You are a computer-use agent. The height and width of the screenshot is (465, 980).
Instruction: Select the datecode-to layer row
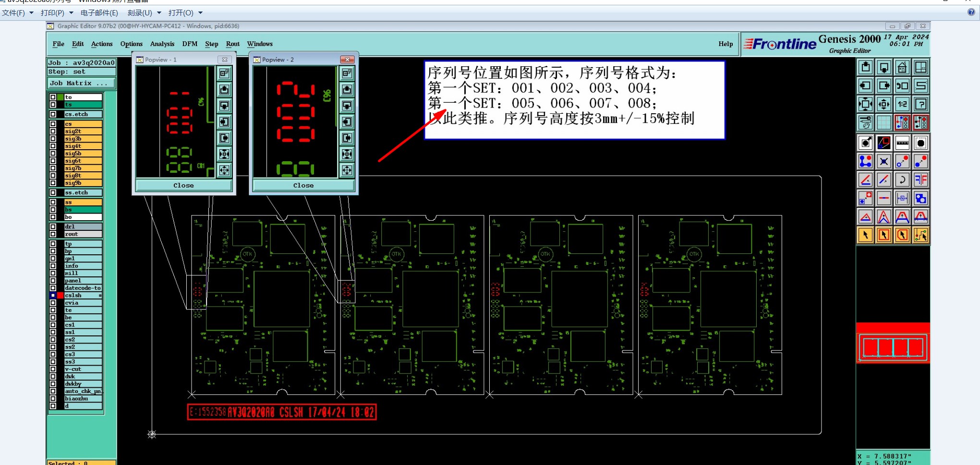[83, 288]
